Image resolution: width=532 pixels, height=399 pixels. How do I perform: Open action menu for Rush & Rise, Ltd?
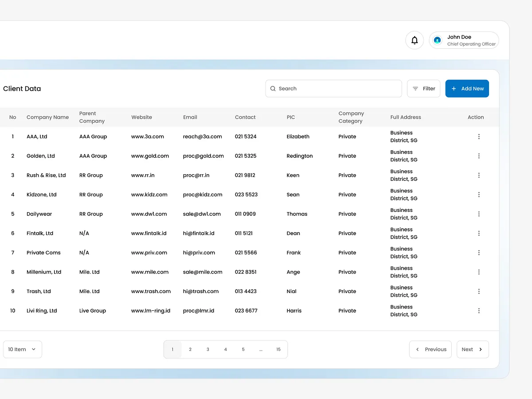479,175
